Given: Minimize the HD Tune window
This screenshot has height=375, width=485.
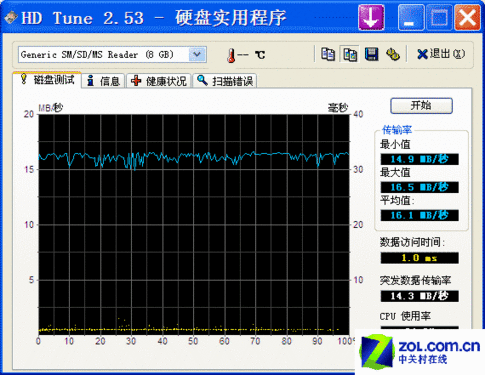Looking at the screenshot, I should pos(411,17).
